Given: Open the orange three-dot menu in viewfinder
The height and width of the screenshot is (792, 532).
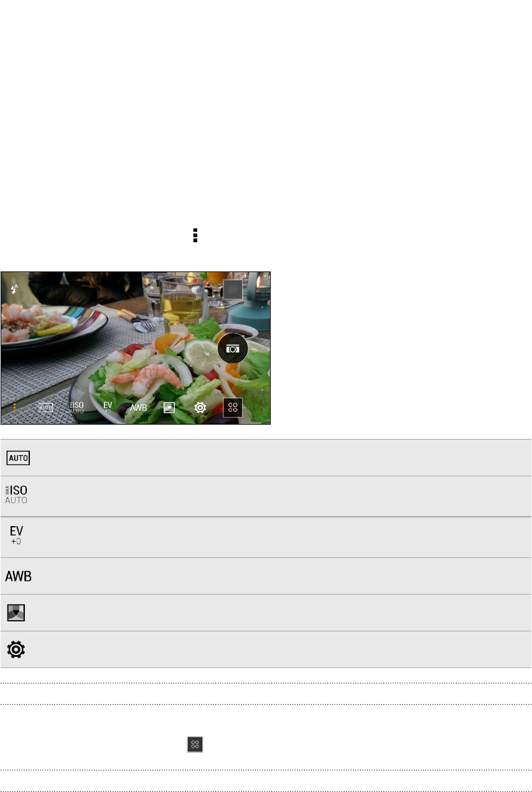Looking at the screenshot, I should point(14,408).
